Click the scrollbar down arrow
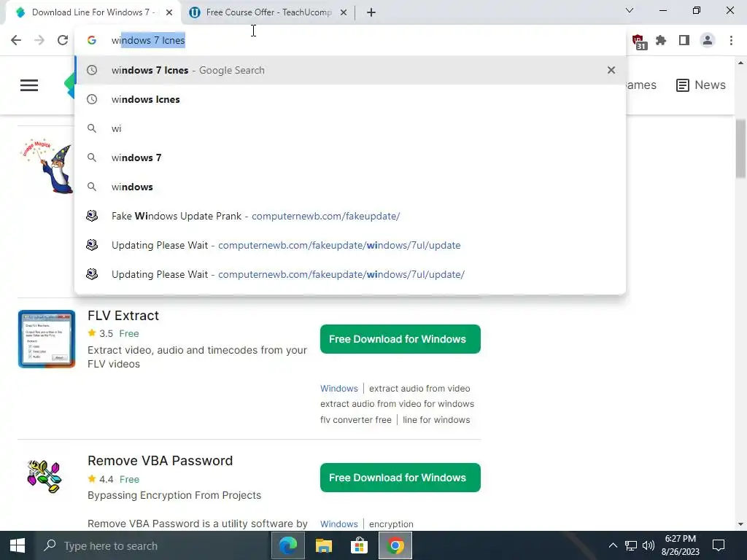The height and width of the screenshot is (560, 747). tap(740, 524)
